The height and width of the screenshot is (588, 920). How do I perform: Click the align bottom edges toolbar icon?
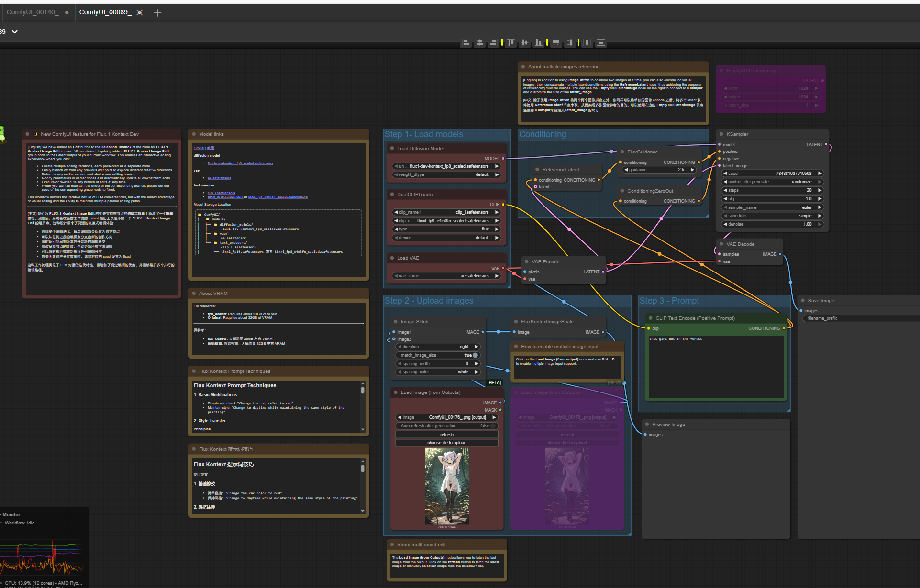click(x=539, y=43)
